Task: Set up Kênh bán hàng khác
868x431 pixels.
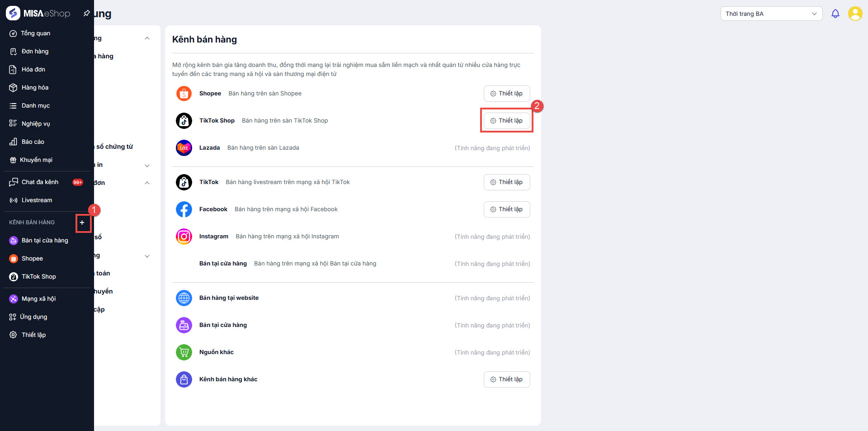Action: [506, 379]
